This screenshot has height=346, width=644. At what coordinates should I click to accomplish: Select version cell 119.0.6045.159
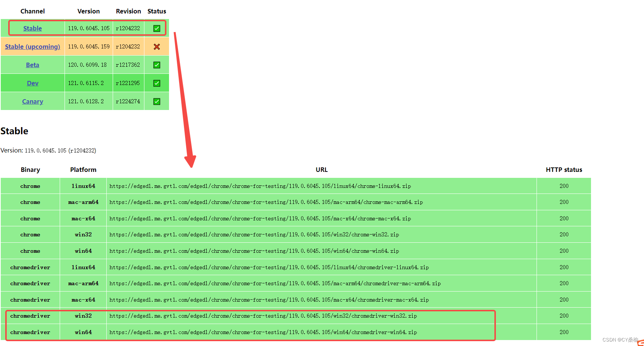[x=89, y=47]
